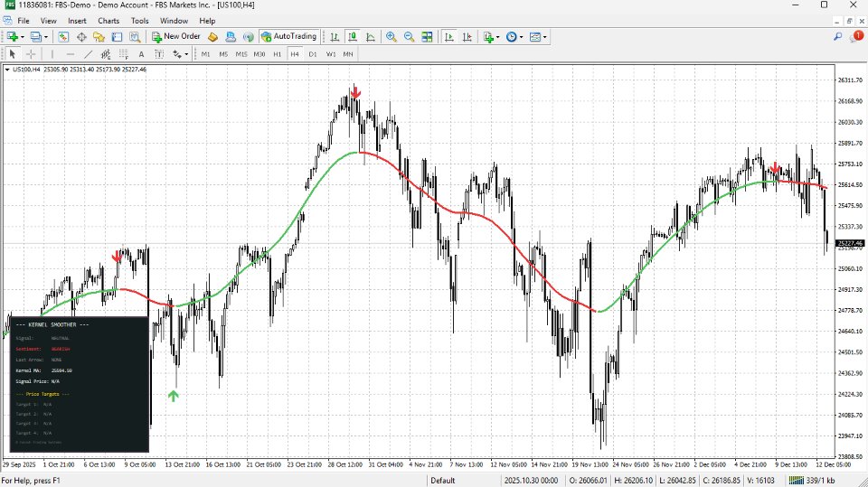Select the H4 timeframe button
The image size is (868, 487).
pyautogui.click(x=295, y=54)
